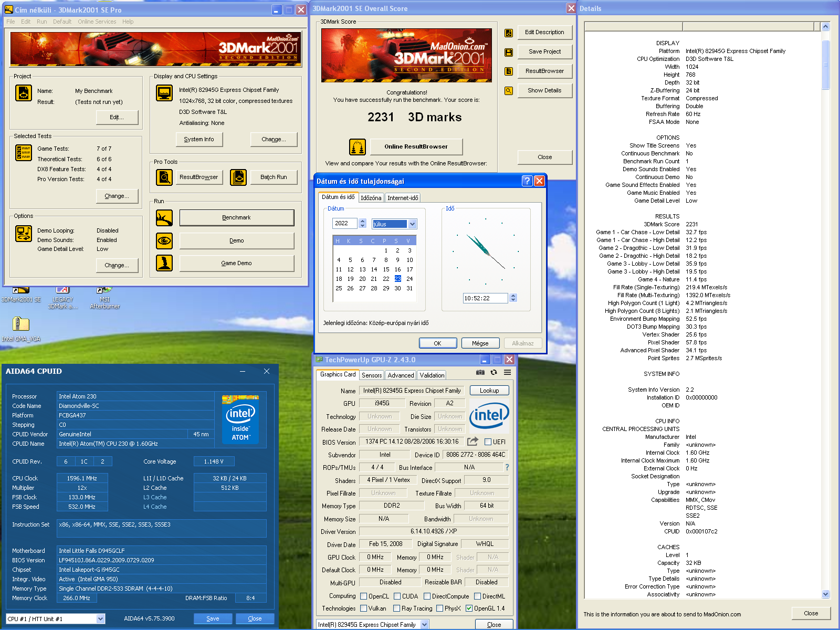This screenshot has height=630, width=840.
Task: Open the GPU-Z hamburger menu
Action: (x=507, y=372)
